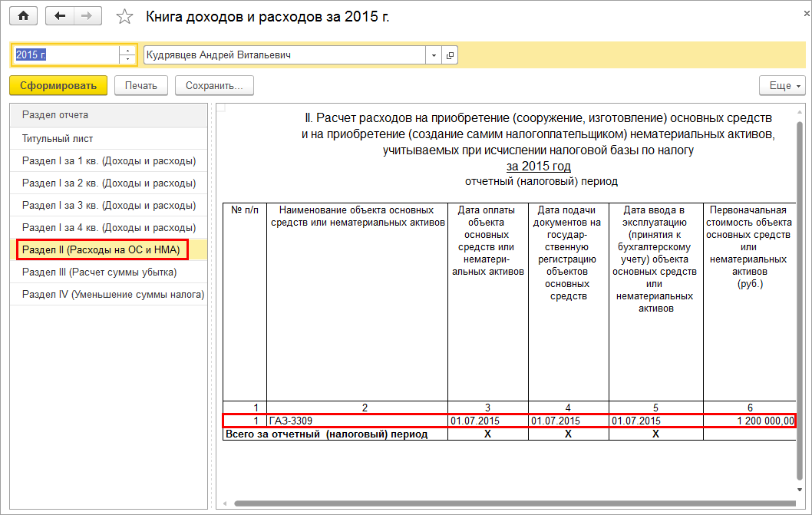Open the Еще dropdown menu
This screenshot has height=515, width=812.
point(782,85)
